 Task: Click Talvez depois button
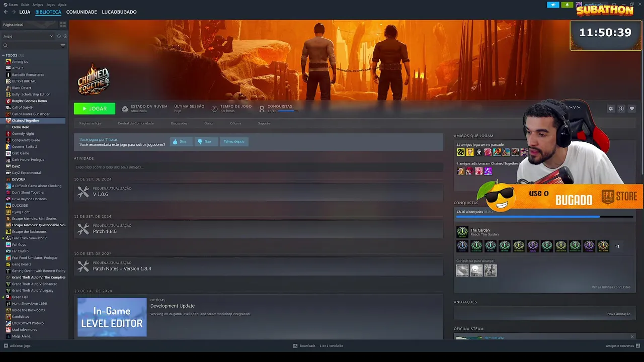[234, 141]
